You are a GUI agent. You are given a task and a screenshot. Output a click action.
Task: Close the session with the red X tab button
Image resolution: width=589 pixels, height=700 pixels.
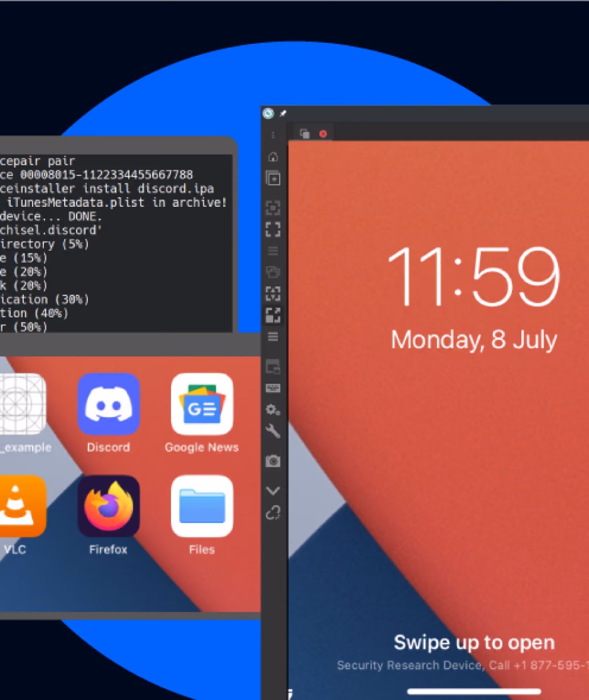[323, 134]
